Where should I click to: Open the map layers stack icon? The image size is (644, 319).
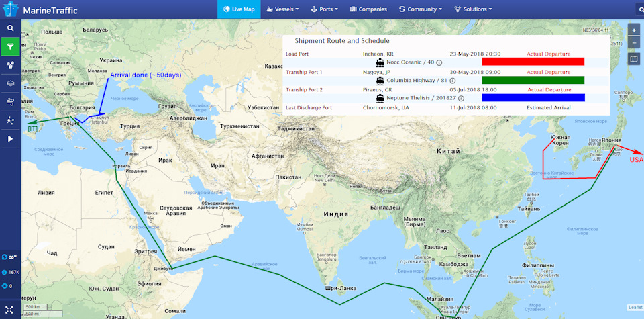click(x=10, y=83)
